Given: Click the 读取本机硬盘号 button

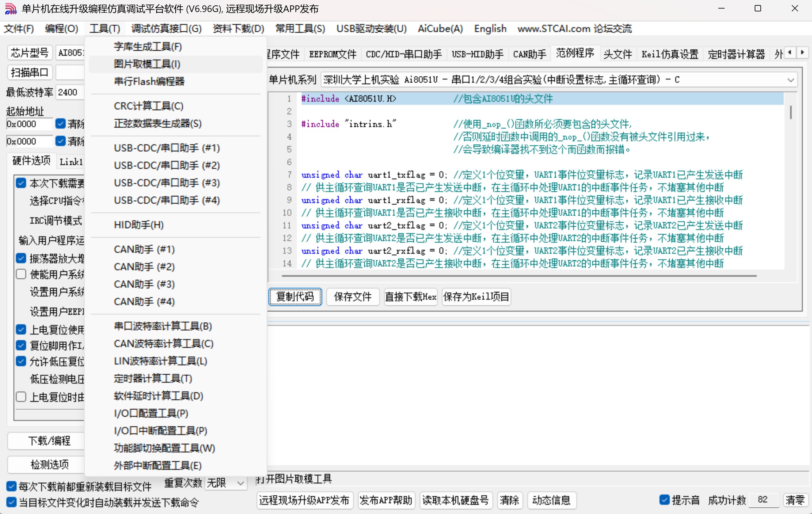Looking at the screenshot, I should click(456, 501).
